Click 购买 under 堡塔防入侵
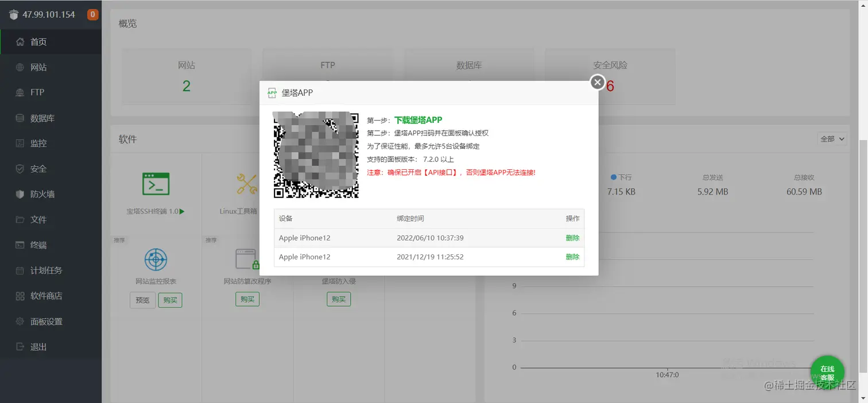The image size is (868, 403). (338, 299)
